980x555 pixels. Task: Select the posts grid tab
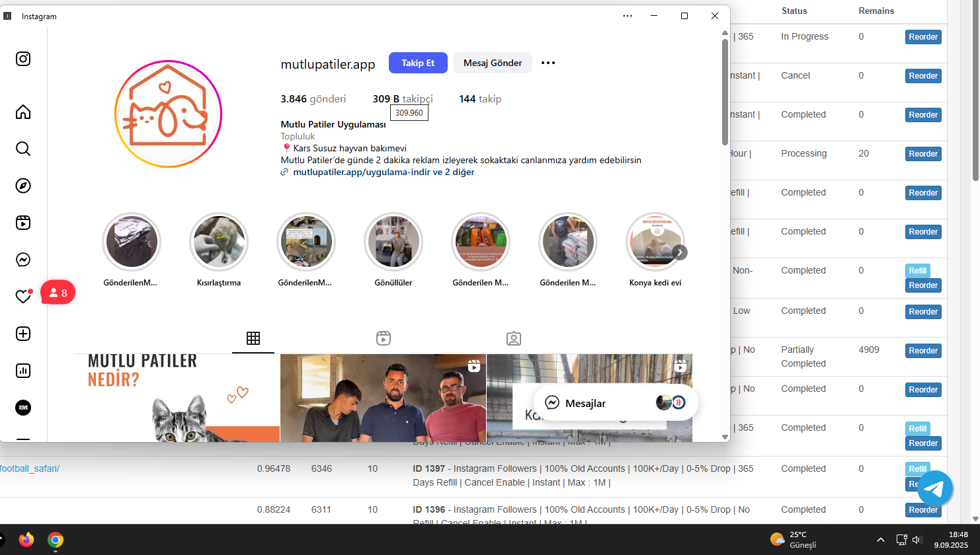[253, 338]
